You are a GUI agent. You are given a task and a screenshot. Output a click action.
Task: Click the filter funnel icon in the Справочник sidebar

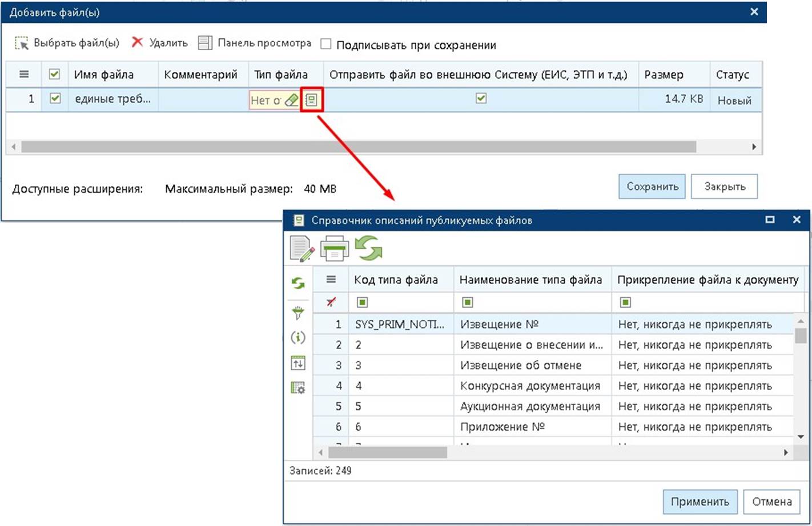(298, 312)
